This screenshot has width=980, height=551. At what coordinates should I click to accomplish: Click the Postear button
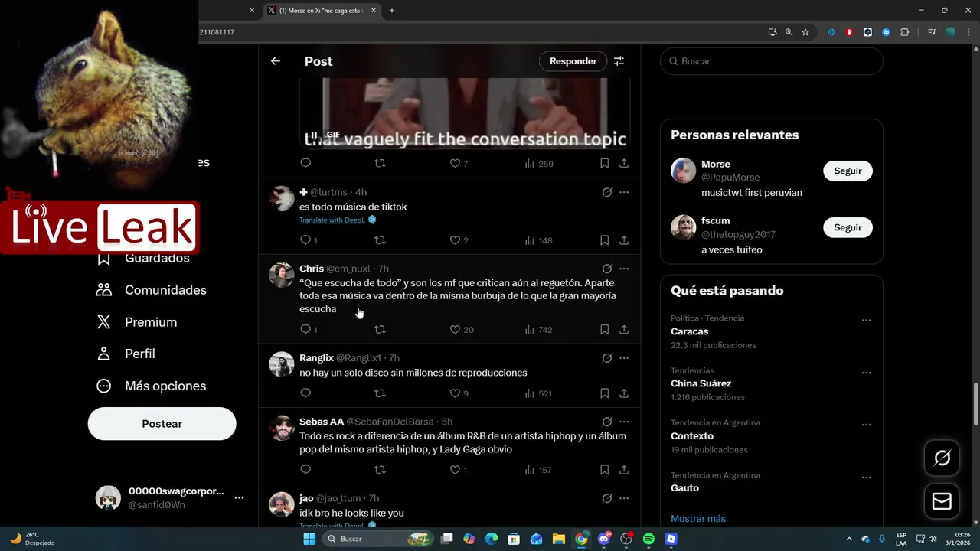[x=162, y=424]
